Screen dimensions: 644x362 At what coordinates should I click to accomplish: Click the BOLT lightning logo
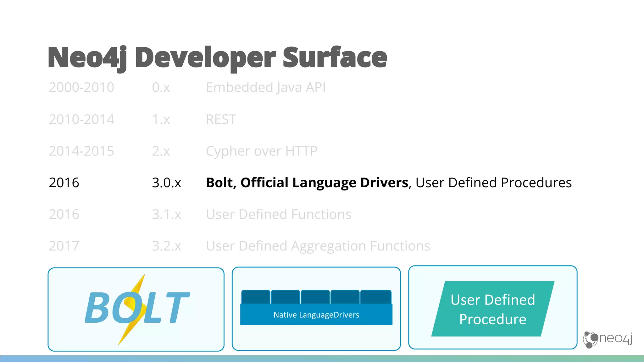(137, 309)
